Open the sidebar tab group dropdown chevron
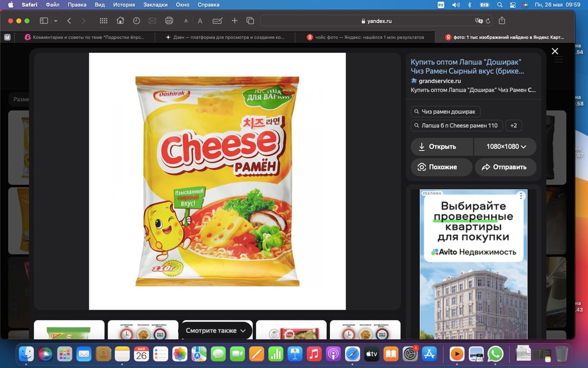Screen dimensions: 588x368 [55, 21]
